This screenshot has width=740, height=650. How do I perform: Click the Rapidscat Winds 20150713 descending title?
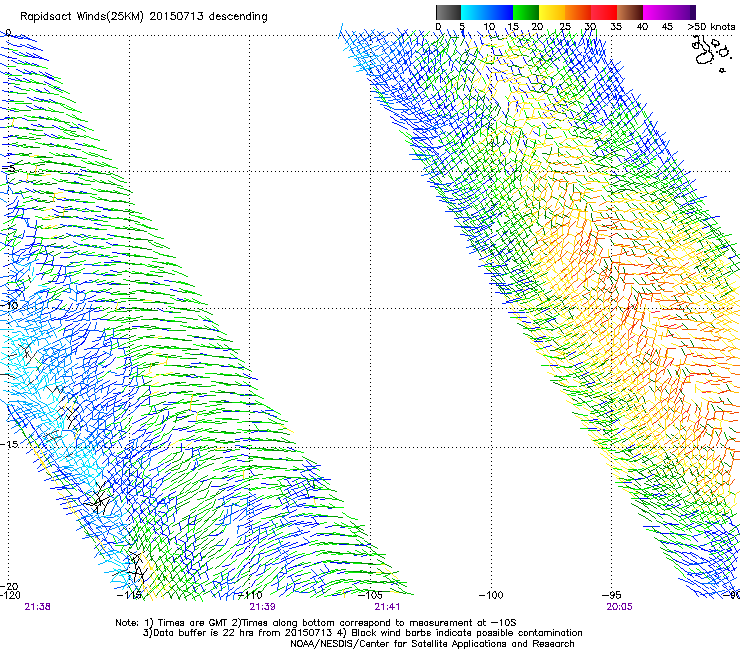[143, 17]
